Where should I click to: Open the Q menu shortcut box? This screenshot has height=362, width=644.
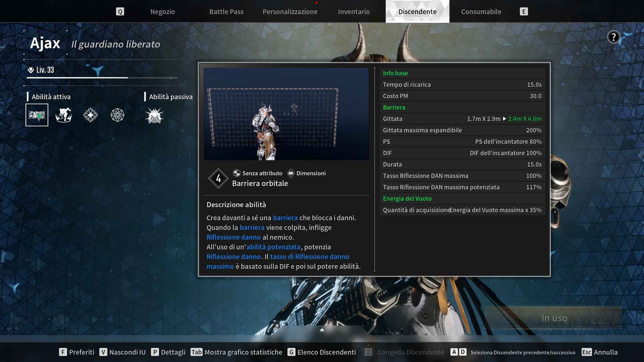pos(119,11)
